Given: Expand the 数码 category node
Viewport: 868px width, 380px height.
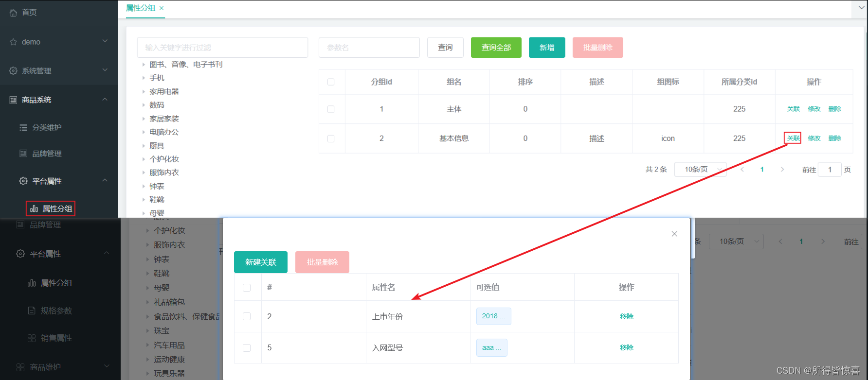Looking at the screenshot, I should click(x=144, y=105).
